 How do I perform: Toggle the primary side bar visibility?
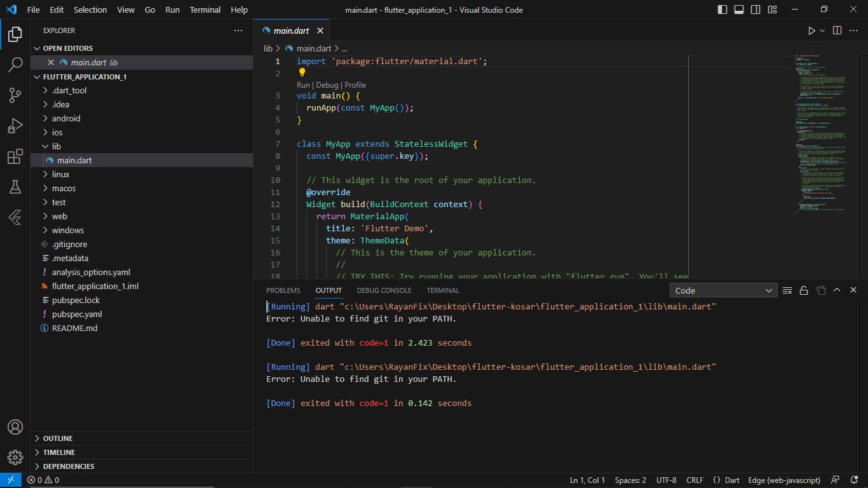(x=722, y=10)
